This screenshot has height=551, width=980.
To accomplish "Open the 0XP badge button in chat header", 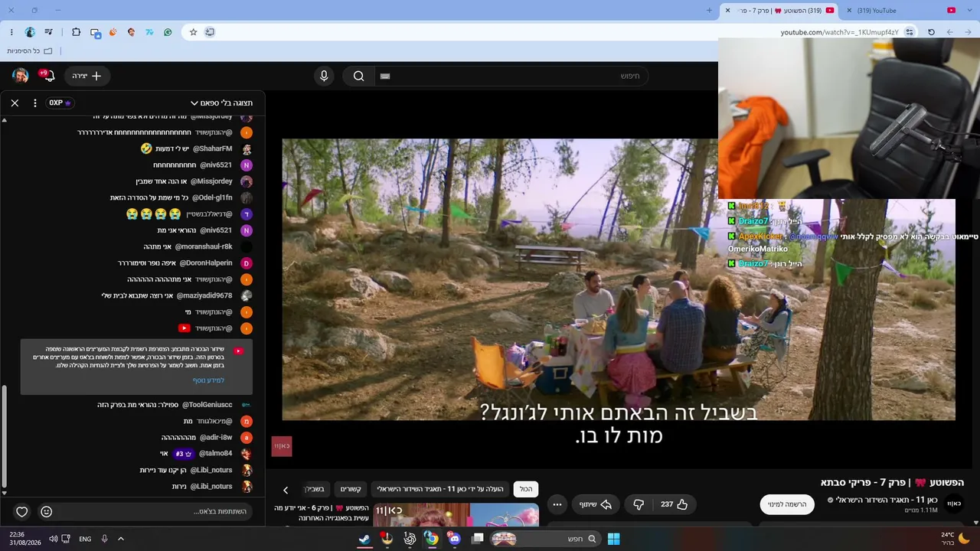I will click(x=60, y=103).
